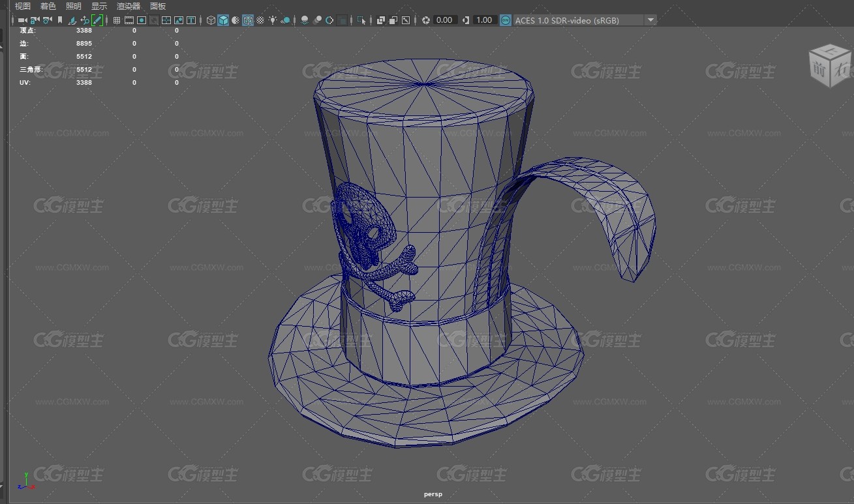
Task: Click the 面: label in HUD
Action: (25, 56)
